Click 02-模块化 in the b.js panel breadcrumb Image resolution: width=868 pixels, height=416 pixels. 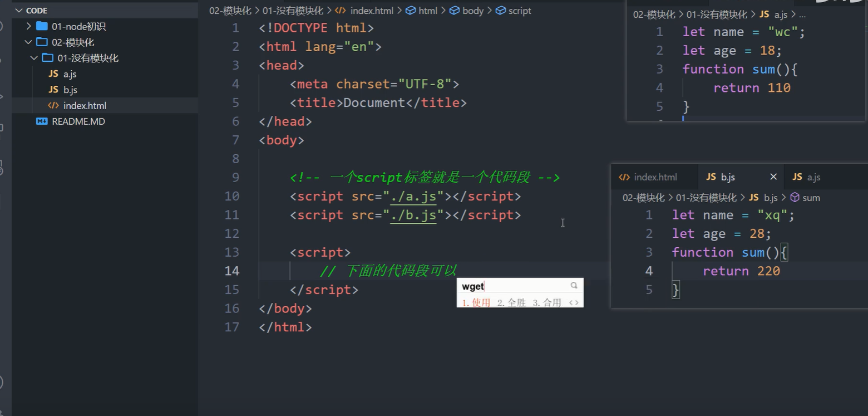click(x=643, y=198)
